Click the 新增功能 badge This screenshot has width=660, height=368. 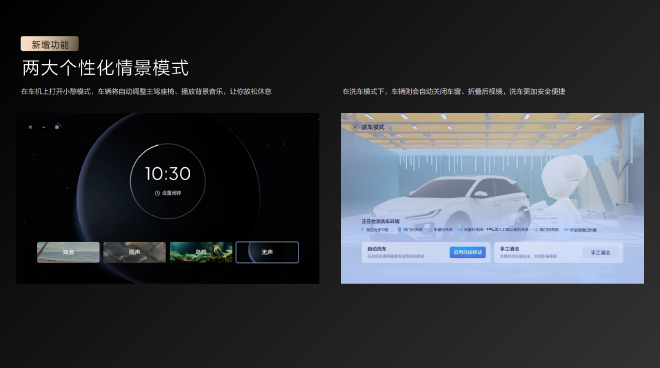pyautogui.click(x=50, y=44)
